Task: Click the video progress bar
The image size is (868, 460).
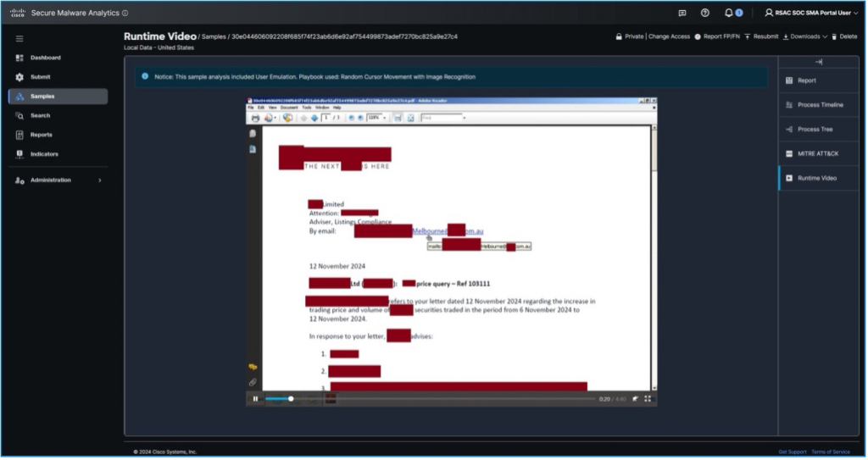Action: [x=424, y=398]
